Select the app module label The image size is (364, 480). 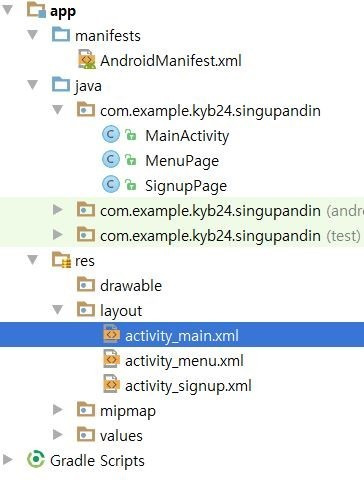coord(63,12)
